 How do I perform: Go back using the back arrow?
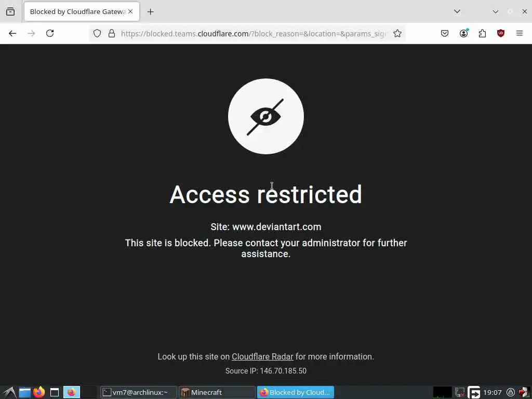point(12,33)
